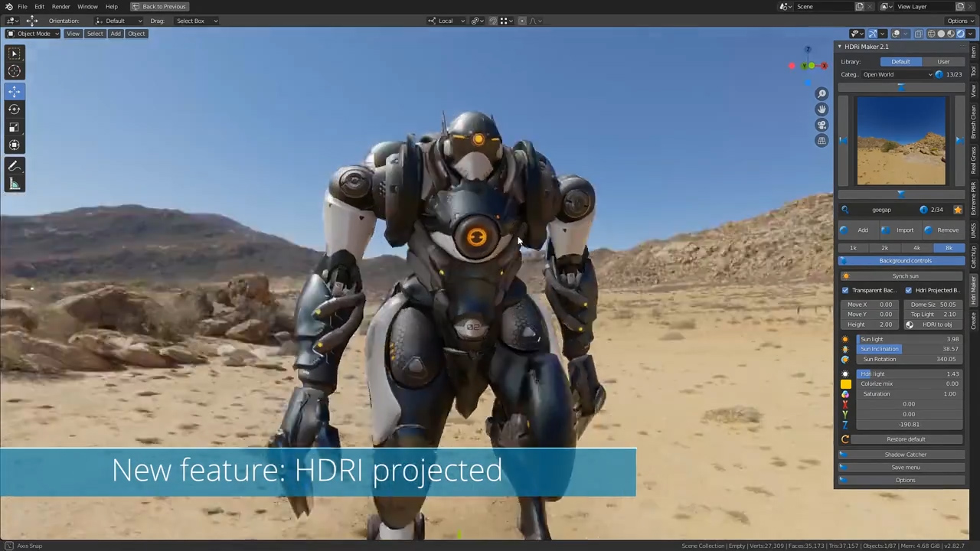Switch to solid shading mode
This screenshot has height=551, width=980.
tap(941, 34)
